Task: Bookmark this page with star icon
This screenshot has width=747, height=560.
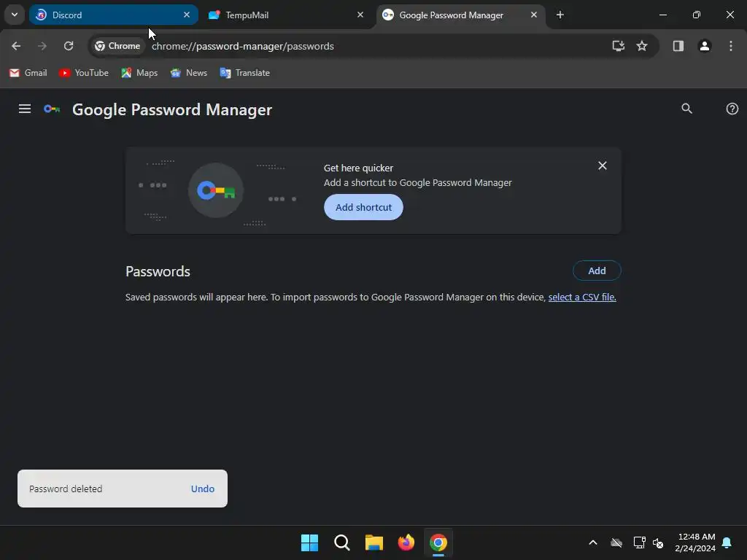Action: click(642, 46)
